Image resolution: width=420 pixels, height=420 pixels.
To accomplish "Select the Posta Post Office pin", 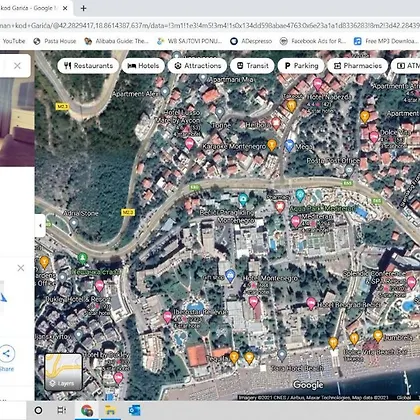I will click(349, 170).
